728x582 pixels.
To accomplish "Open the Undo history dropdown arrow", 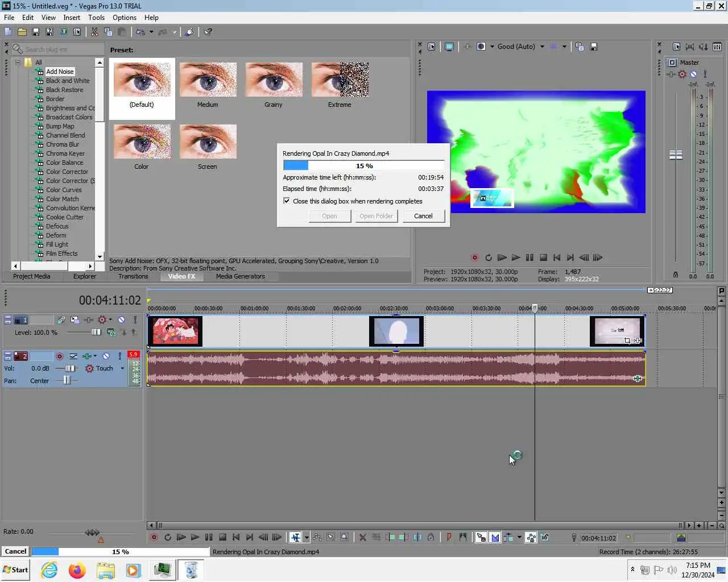I will coord(151,32).
